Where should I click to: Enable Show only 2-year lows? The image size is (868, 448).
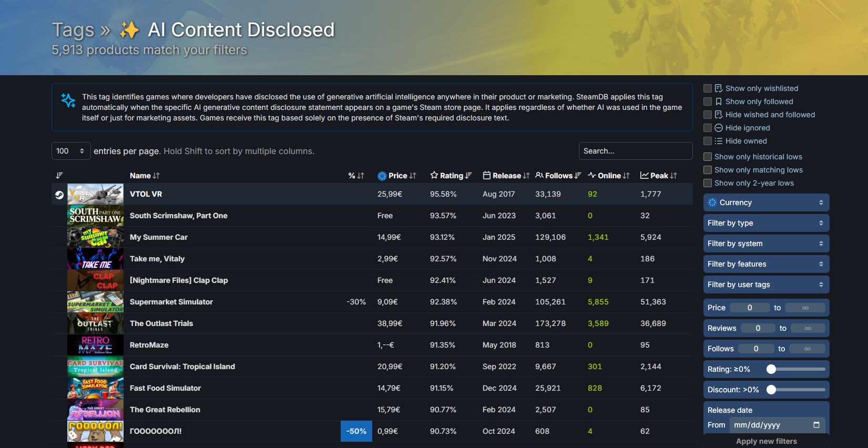coord(708,183)
